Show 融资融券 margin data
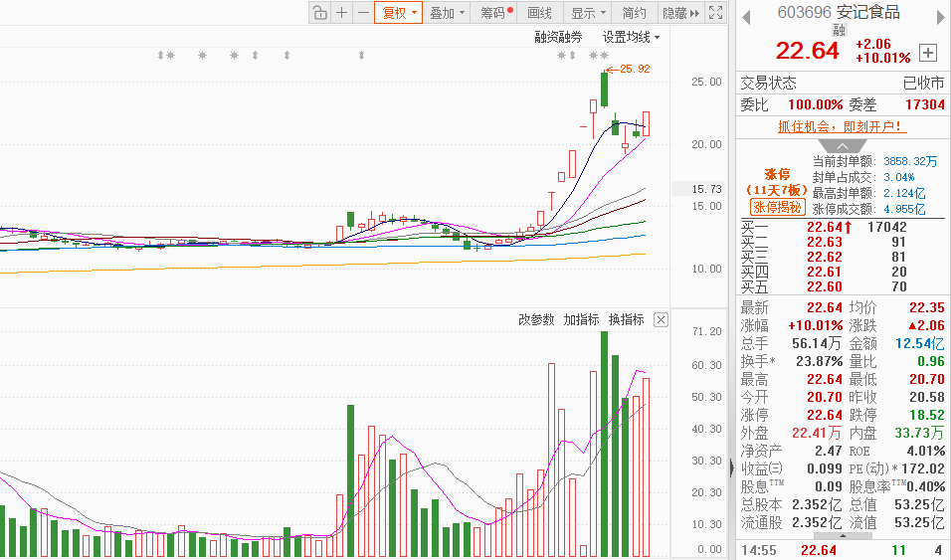 click(x=559, y=37)
